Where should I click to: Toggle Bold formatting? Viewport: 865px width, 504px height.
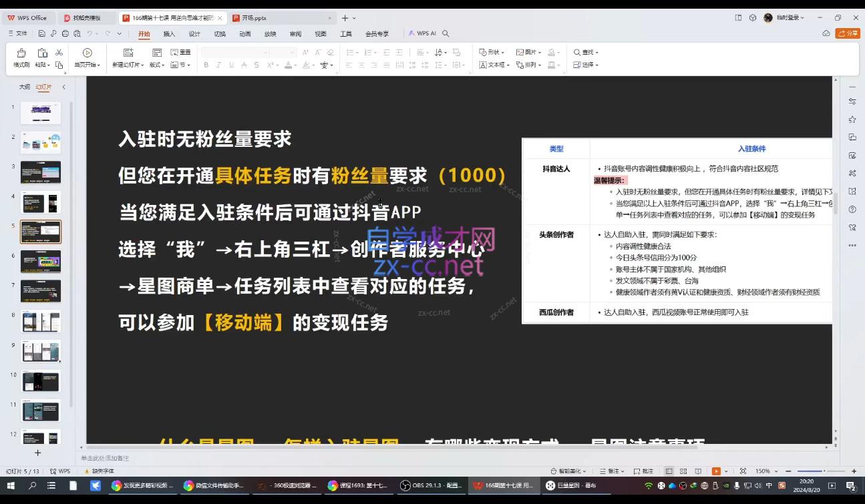pos(206,65)
